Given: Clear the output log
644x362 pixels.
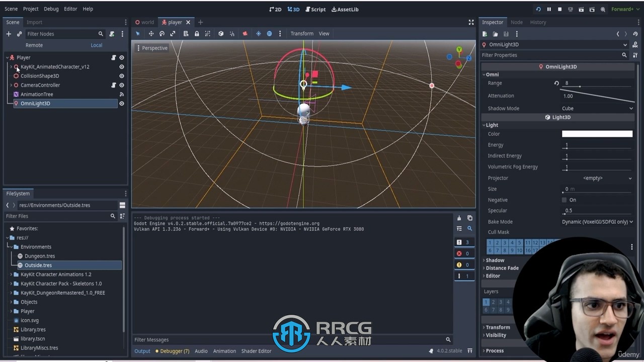Looking at the screenshot, I should [459, 218].
